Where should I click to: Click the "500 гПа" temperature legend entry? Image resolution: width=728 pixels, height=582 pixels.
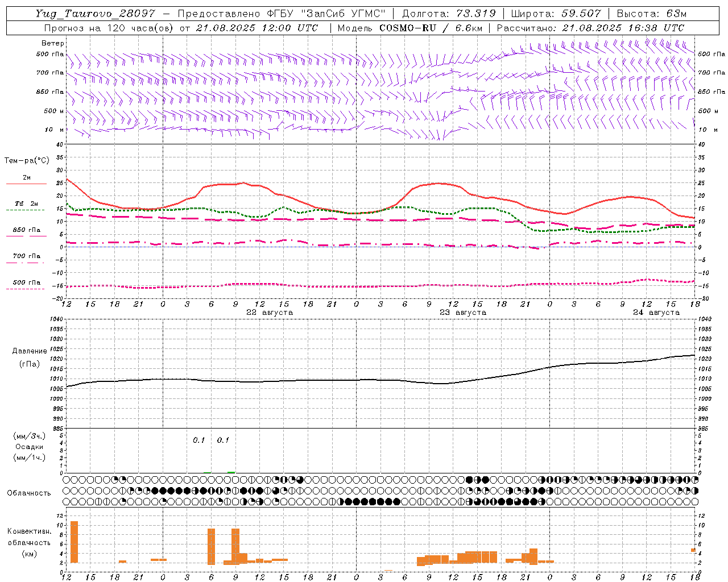click(26, 282)
